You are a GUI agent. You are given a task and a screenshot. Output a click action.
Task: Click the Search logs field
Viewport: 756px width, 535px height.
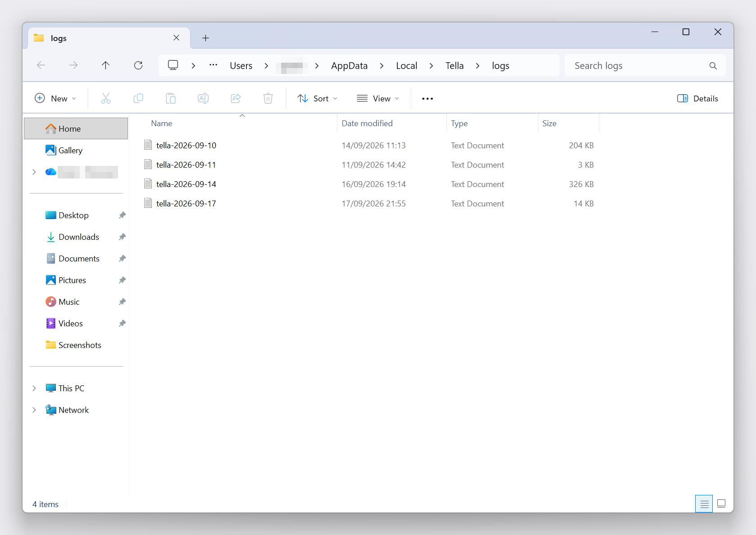[x=645, y=66]
